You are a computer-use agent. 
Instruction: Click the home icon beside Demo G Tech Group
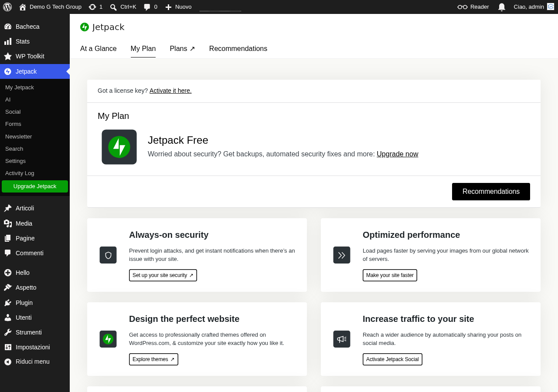(x=23, y=7)
